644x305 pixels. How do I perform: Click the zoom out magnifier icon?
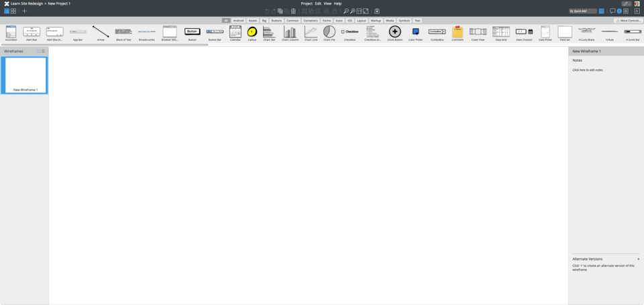(346, 11)
